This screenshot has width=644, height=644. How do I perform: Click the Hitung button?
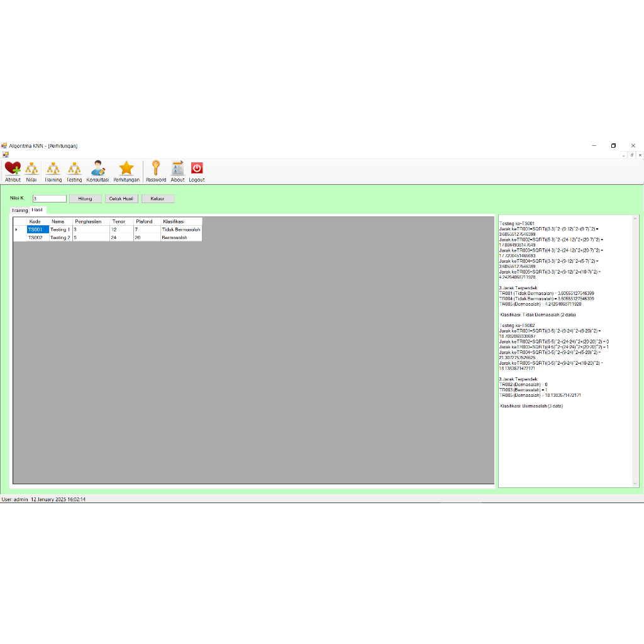(x=85, y=199)
